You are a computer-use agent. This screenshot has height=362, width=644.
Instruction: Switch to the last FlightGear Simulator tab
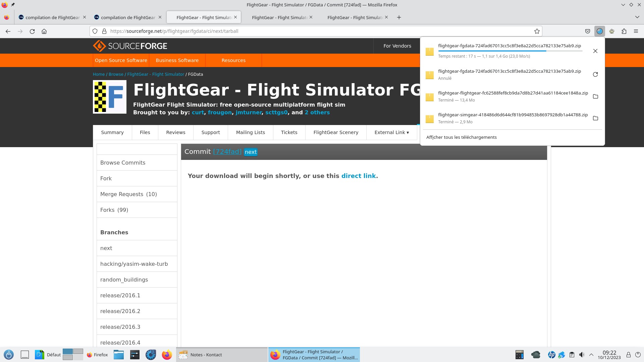[x=355, y=17]
